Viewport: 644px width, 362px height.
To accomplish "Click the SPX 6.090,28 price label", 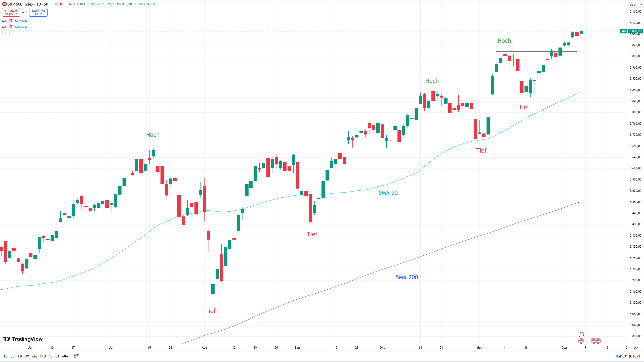I will pyautogui.click(x=631, y=31).
